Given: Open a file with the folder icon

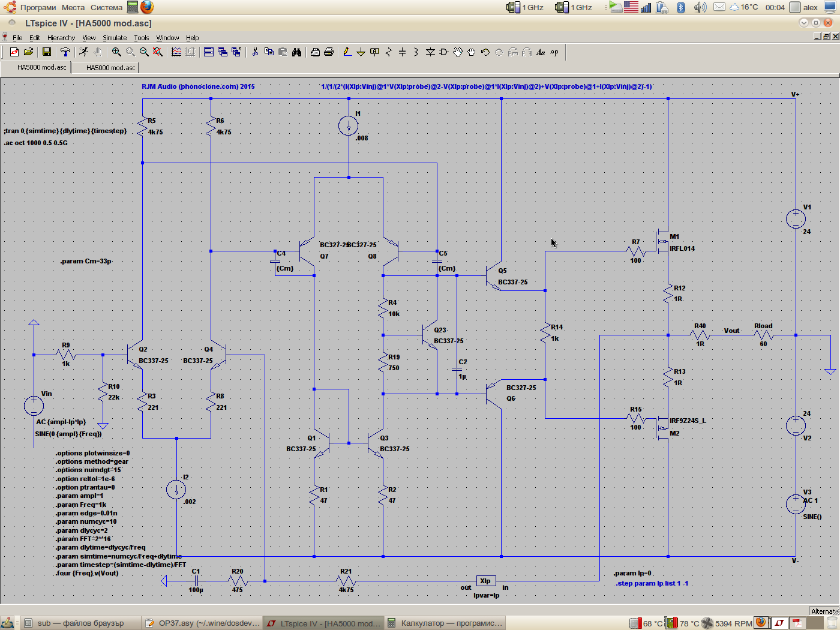Looking at the screenshot, I should [28, 52].
